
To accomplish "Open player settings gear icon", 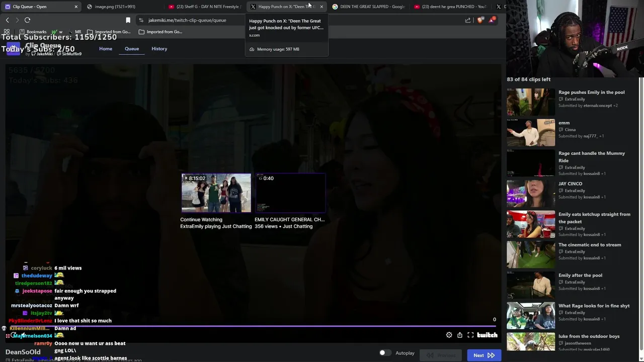I will click(449, 335).
